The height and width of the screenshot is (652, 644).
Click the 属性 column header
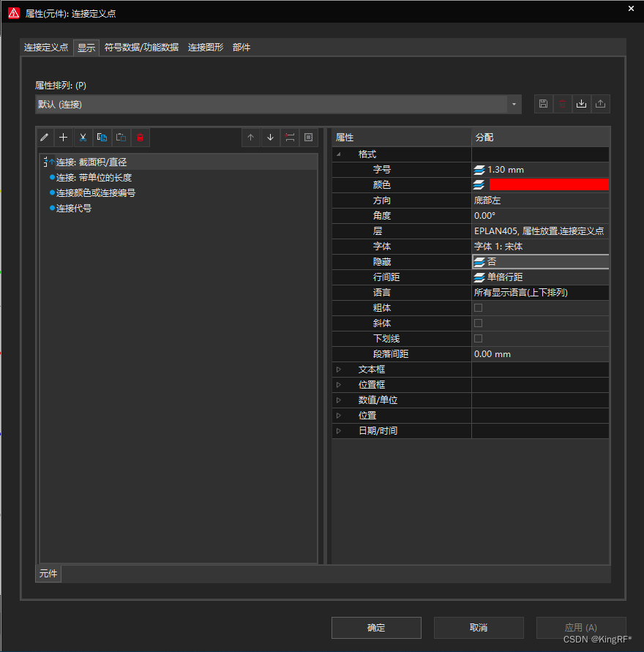402,138
